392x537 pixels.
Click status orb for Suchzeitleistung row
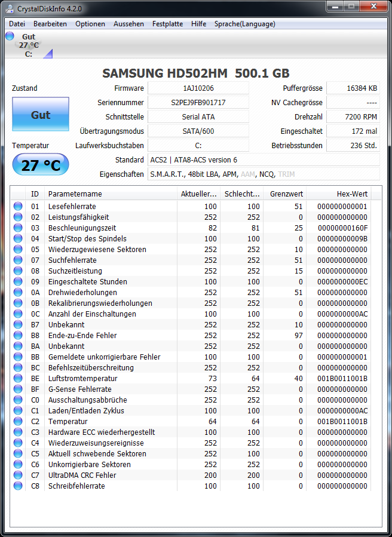18,271
